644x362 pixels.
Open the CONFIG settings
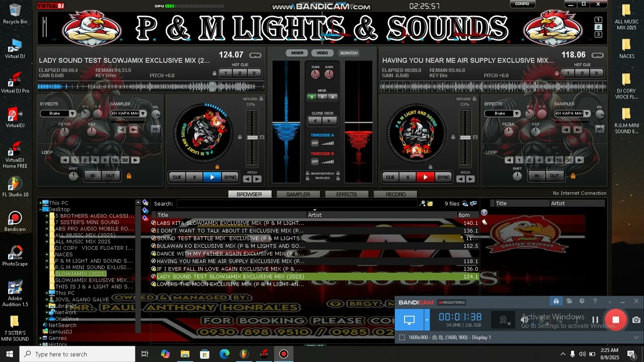click(x=522, y=4)
